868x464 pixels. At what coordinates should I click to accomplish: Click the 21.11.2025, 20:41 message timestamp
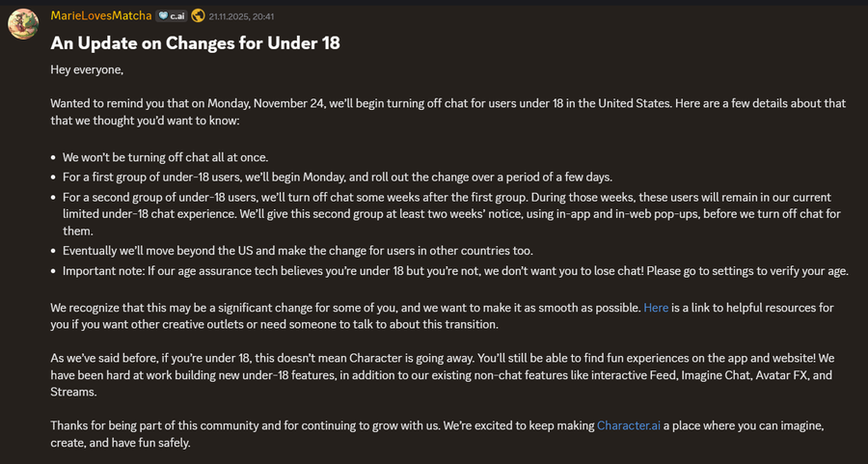pyautogui.click(x=241, y=16)
